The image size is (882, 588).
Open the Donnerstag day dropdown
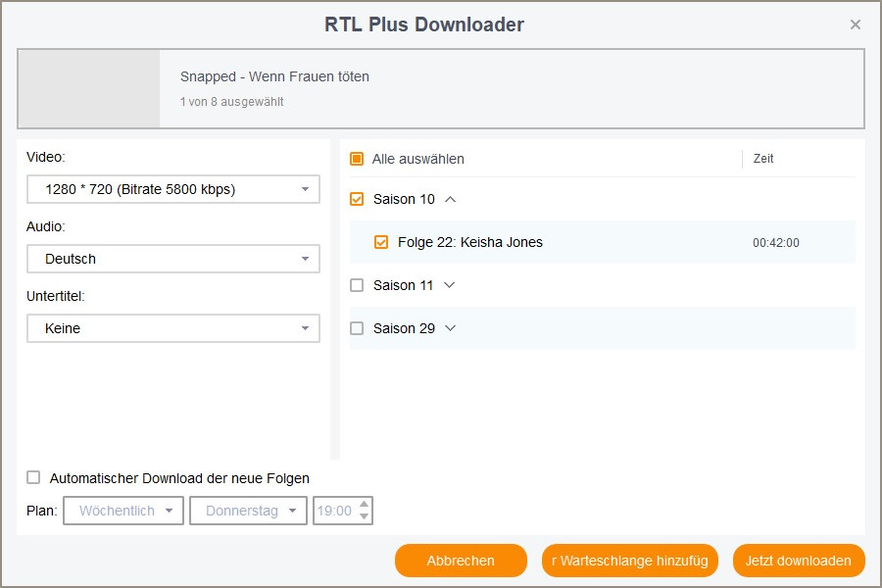click(x=248, y=511)
